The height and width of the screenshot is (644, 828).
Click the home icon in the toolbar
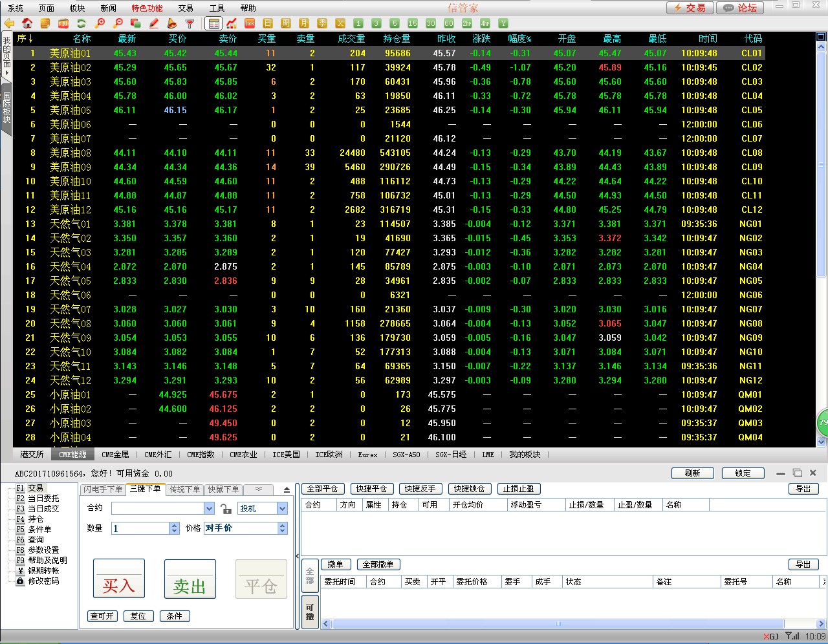tap(27, 23)
